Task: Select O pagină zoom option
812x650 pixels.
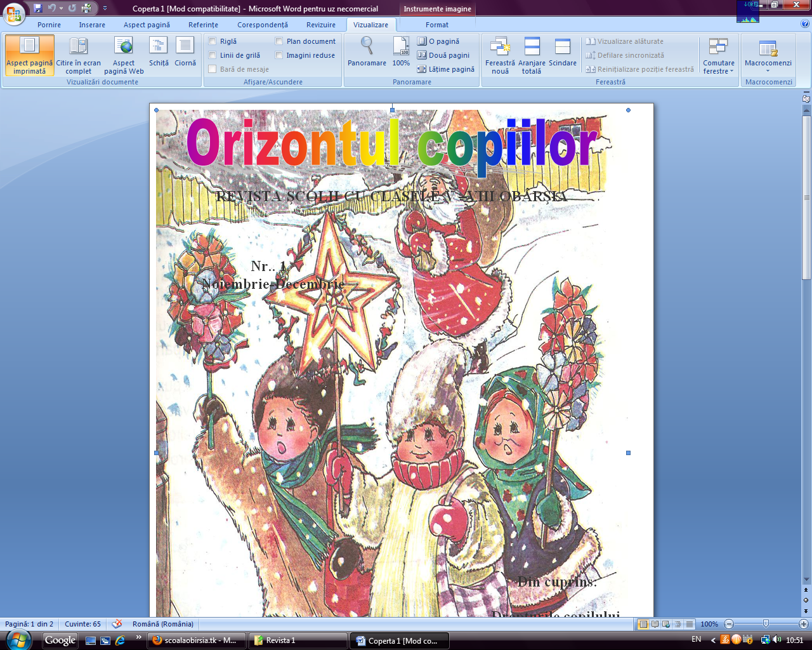Action: point(438,41)
